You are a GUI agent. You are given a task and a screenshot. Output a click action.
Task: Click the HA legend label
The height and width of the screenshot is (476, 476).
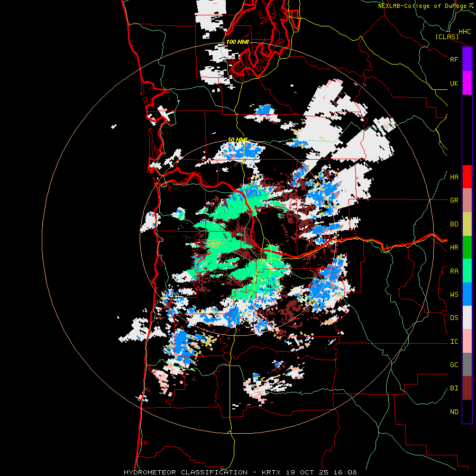[454, 177]
